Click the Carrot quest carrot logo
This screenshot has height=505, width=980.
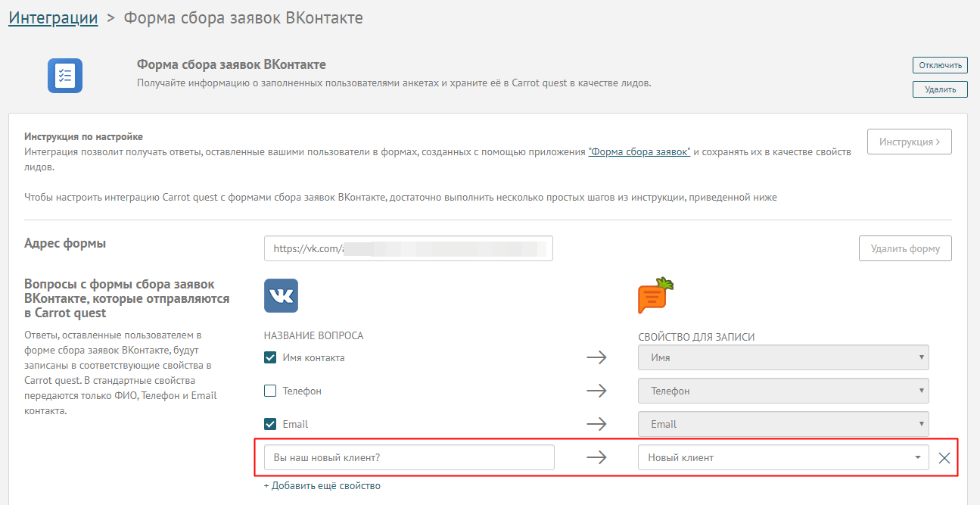coord(655,295)
